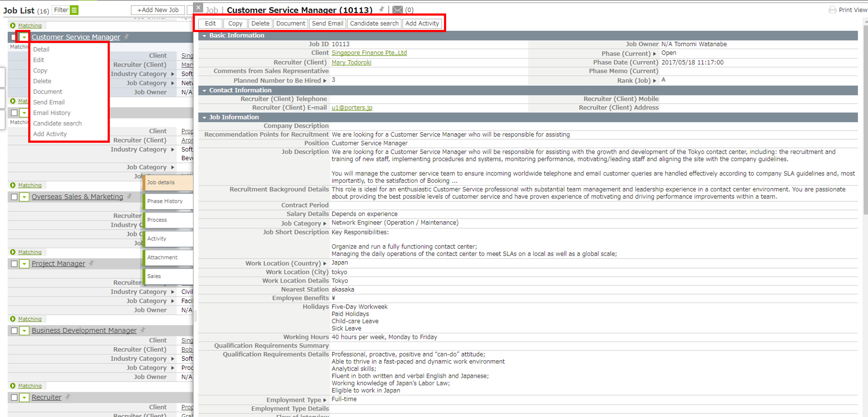Click the Candidate search button
The image size is (868, 417).
[x=374, y=23]
